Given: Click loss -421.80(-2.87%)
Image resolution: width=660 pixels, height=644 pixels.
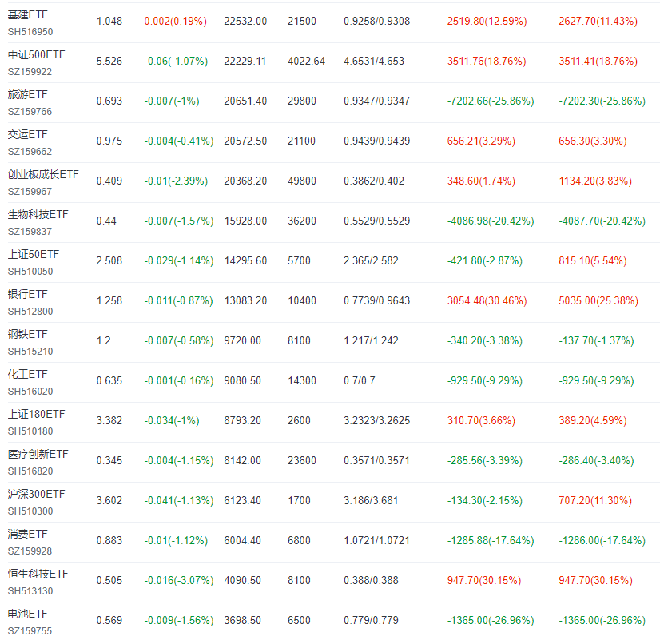Looking at the screenshot, I should click(x=485, y=261).
